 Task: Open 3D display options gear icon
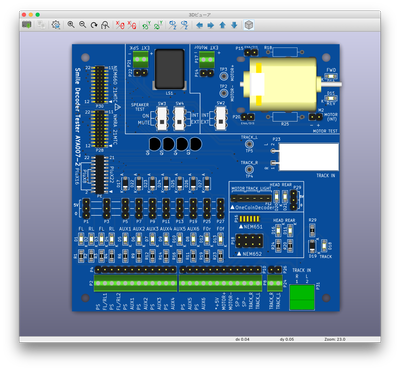(56, 25)
